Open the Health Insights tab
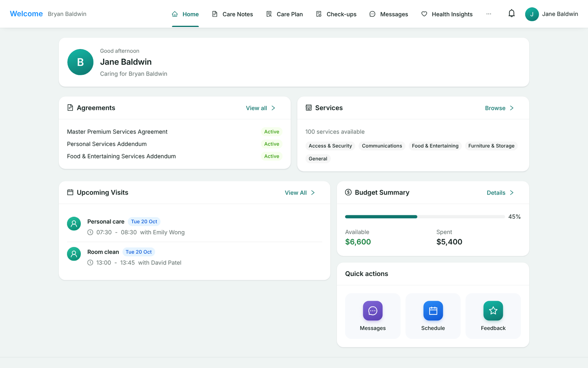This screenshot has height=368, width=588. (x=447, y=14)
